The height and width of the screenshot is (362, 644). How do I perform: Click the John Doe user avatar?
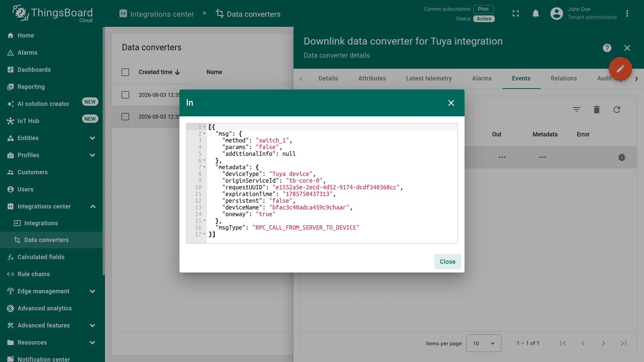coord(556,13)
